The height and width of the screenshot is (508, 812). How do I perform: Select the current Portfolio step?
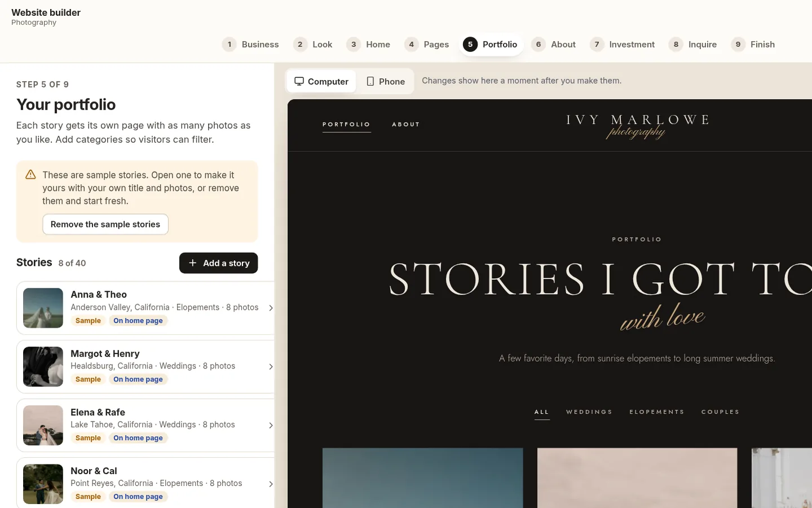pos(491,45)
